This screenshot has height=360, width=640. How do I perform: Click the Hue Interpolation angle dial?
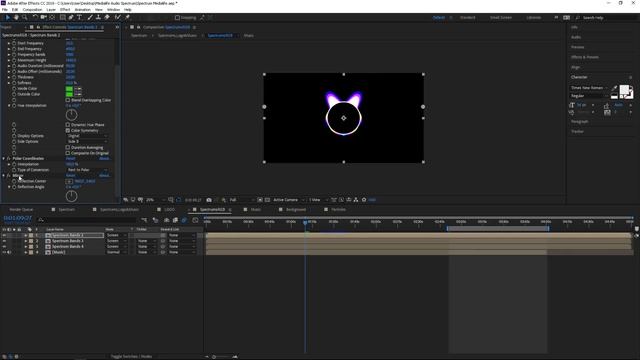click(x=71, y=115)
